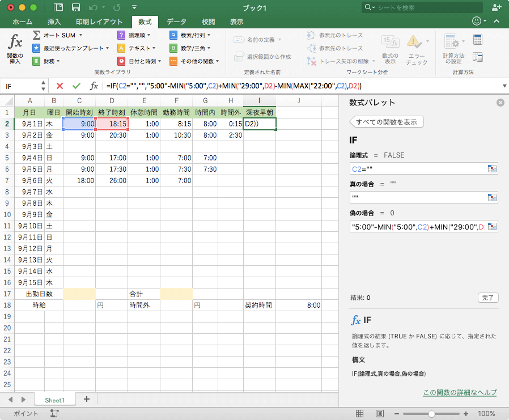509x420 pixels.
Task: Click the Lookup & Reference (検索/行列) icon
Action: pyautogui.click(x=173, y=35)
